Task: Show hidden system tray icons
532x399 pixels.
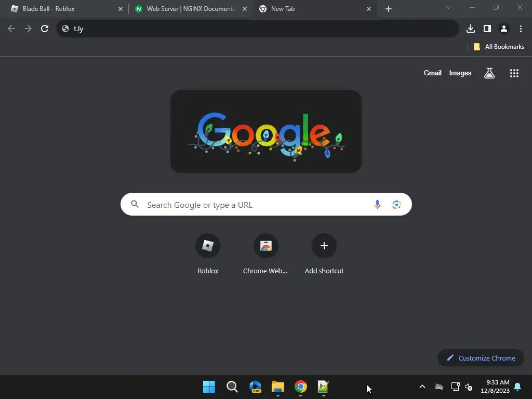Action: point(422,387)
